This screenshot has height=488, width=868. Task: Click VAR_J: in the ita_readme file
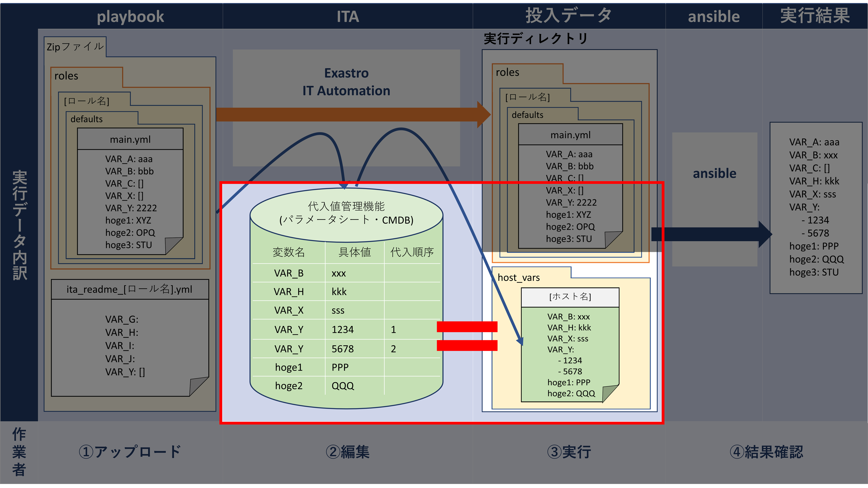pos(120,358)
